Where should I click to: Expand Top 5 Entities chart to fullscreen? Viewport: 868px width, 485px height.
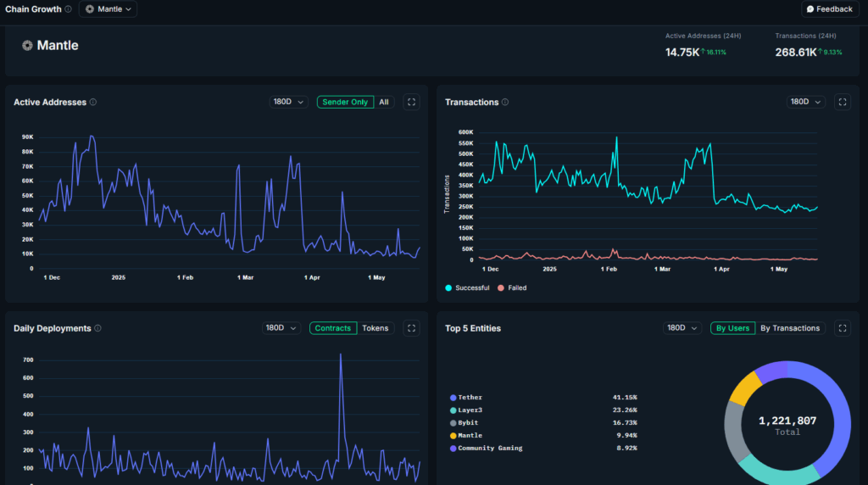843,328
